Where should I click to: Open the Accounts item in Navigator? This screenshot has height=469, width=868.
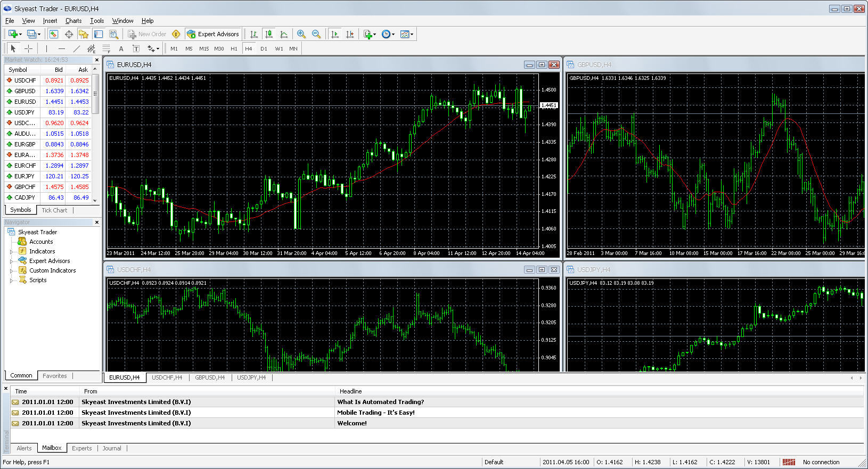(x=40, y=242)
